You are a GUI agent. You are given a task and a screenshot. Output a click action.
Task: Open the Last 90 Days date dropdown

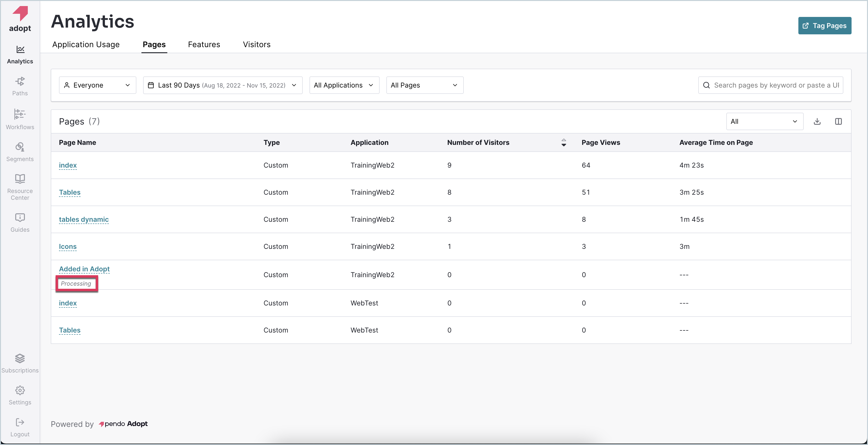(223, 85)
